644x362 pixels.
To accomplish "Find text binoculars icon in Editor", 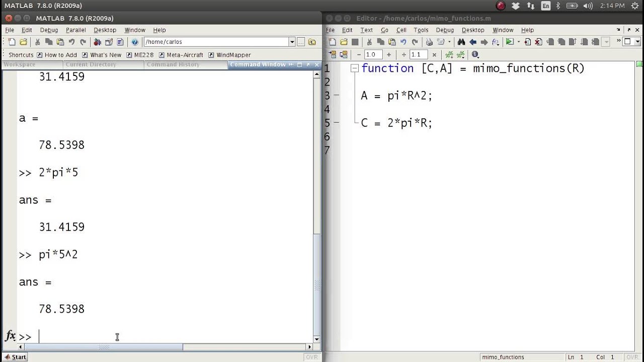I will 461,42.
